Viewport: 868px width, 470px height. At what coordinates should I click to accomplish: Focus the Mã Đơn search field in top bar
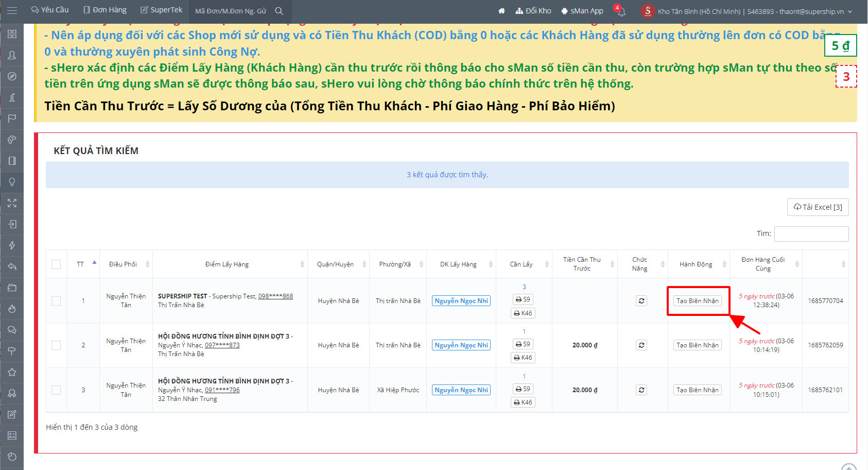pyautogui.click(x=231, y=11)
